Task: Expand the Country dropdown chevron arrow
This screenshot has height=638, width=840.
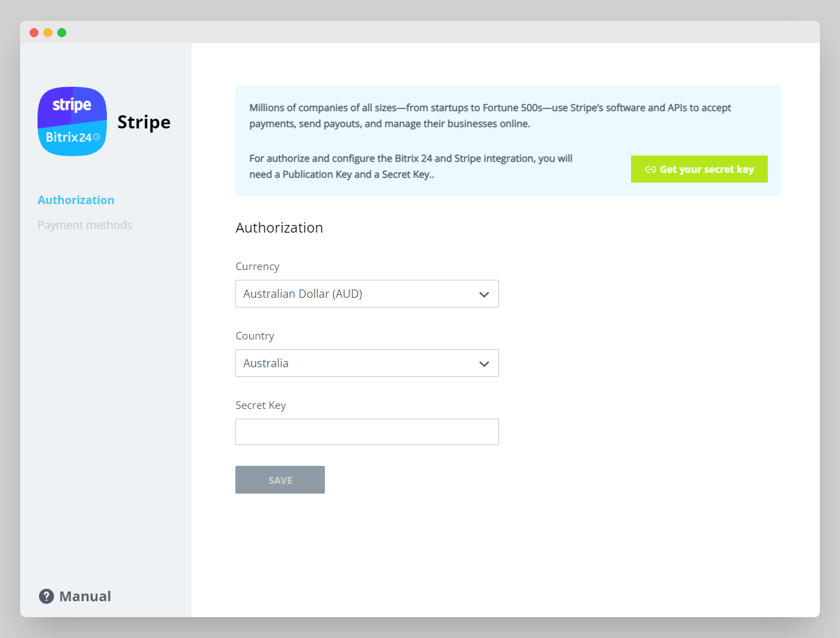Action: 484,364
